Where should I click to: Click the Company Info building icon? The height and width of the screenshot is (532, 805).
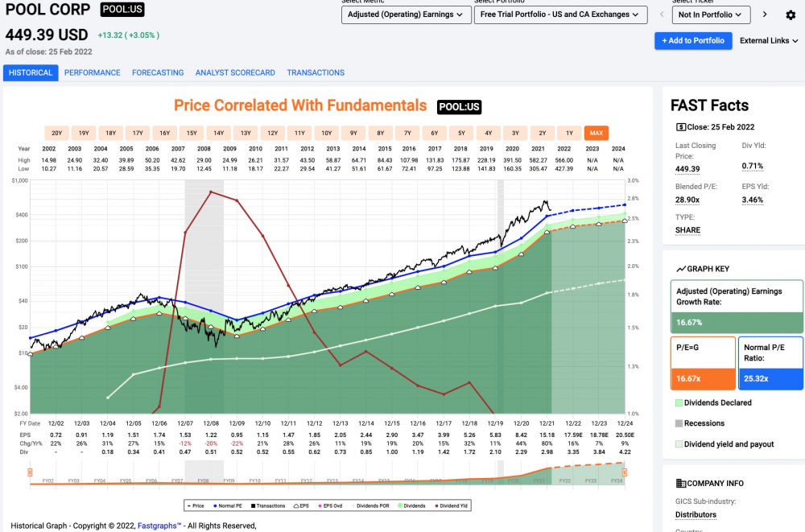pos(681,483)
